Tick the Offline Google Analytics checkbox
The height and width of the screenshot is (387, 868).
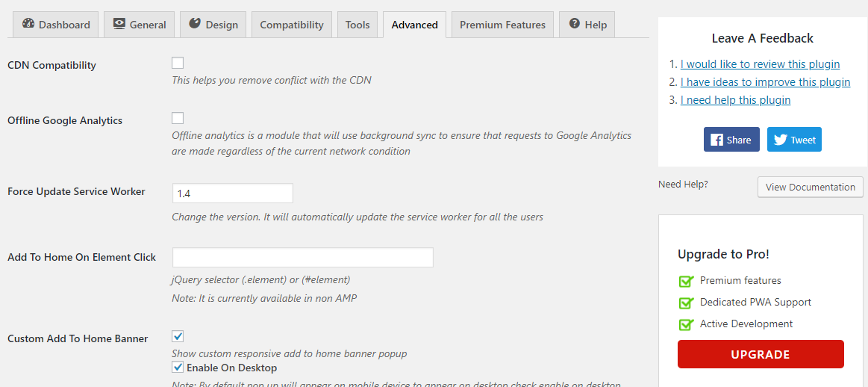pyautogui.click(x=178, y=118)
